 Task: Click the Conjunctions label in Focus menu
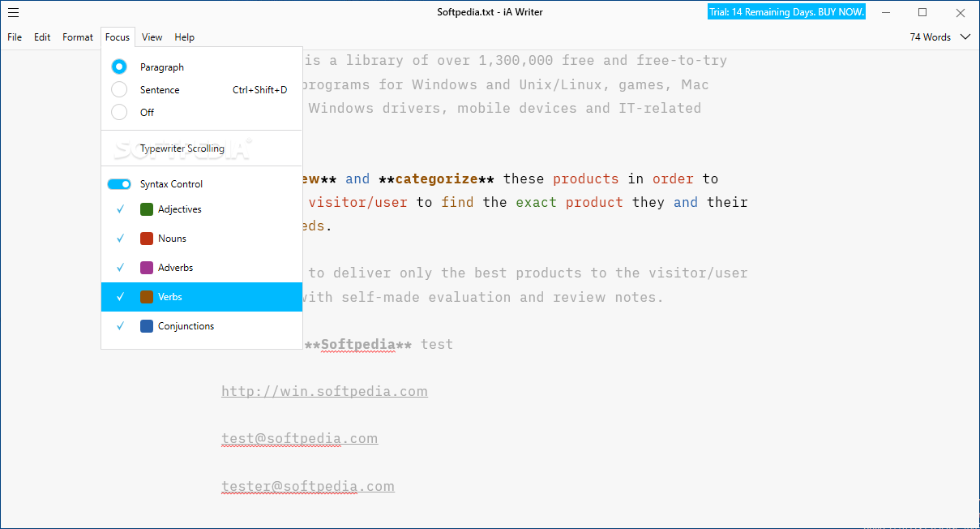[186, 326]
